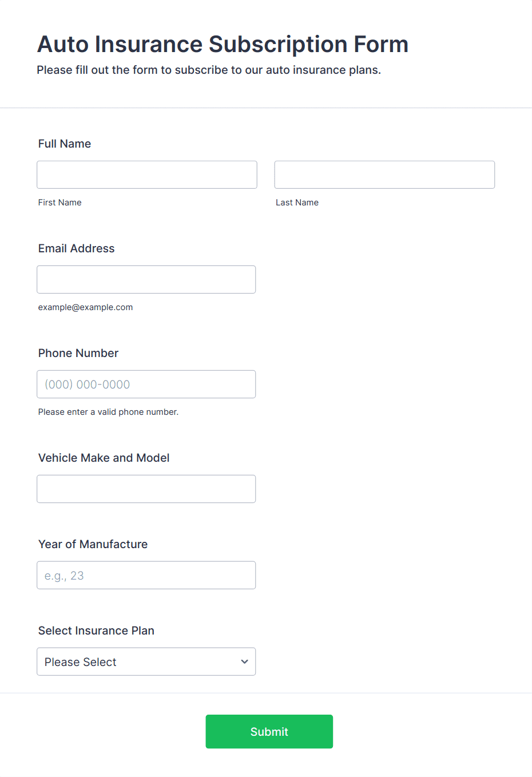Submit the insurance subscription form
This screenshot has height=777, width=532.
coord(269,731)
